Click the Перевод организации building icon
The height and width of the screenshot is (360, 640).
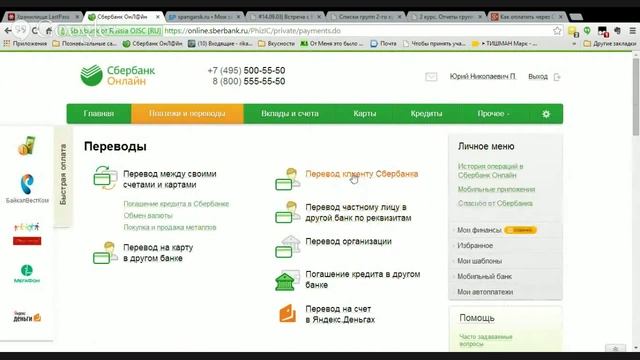(287, 247)
